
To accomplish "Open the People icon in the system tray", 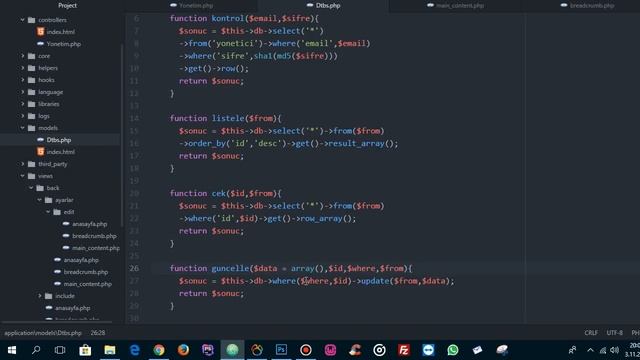I will (x=572, y=350).
